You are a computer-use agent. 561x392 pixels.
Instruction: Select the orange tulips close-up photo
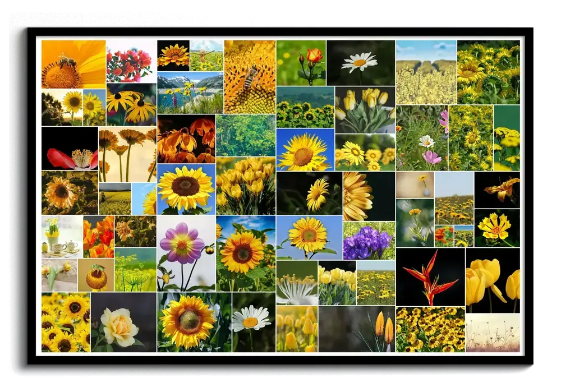[x=98, y=237]
